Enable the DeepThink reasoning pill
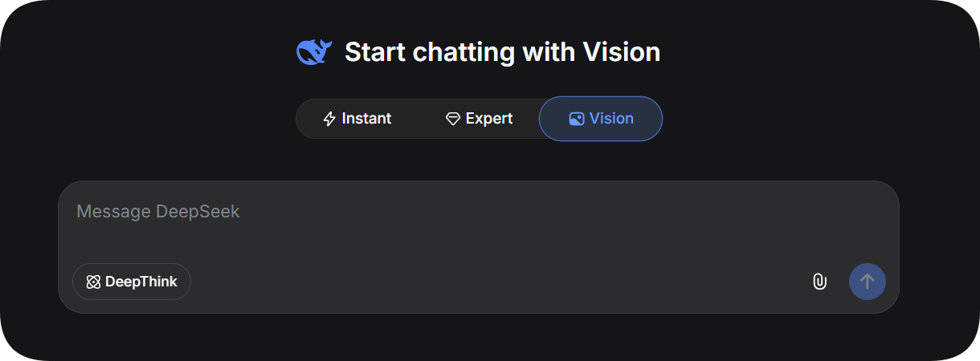 pos(132,282)
